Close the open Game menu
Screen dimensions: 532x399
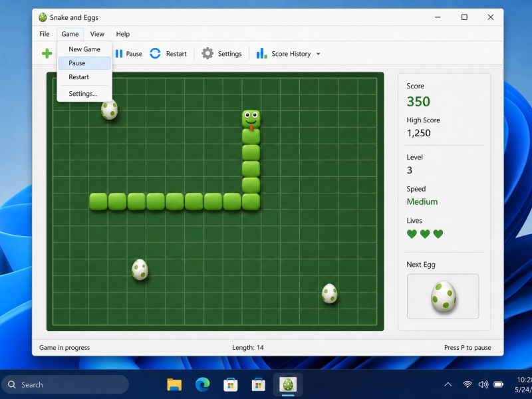coord(70,34)
